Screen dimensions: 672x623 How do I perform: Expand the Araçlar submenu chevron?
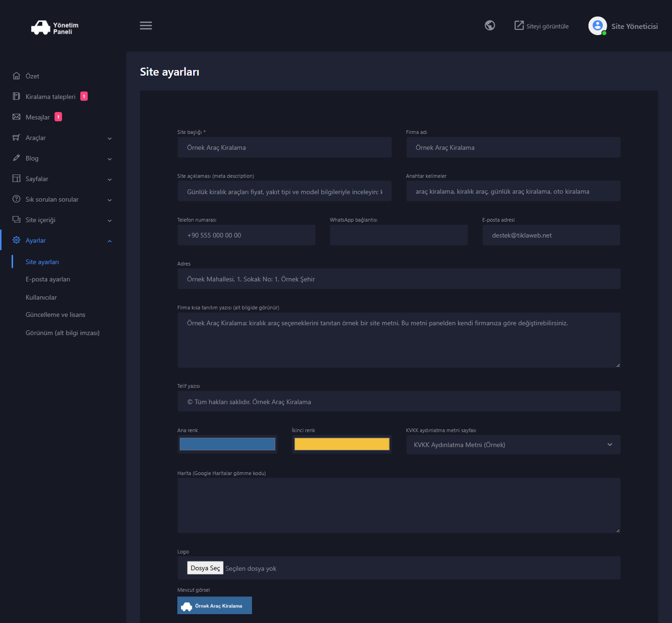110,138
